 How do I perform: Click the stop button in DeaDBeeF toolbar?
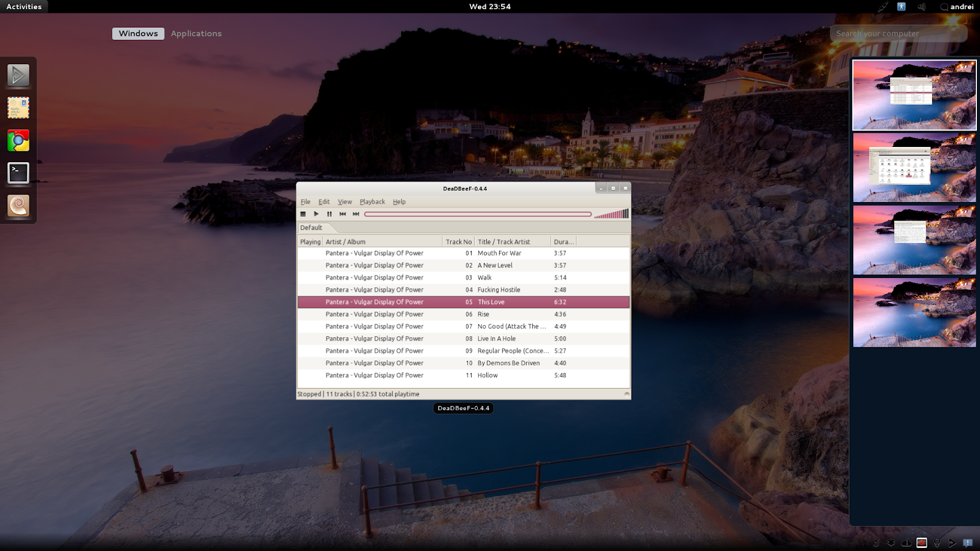point(303,214)
